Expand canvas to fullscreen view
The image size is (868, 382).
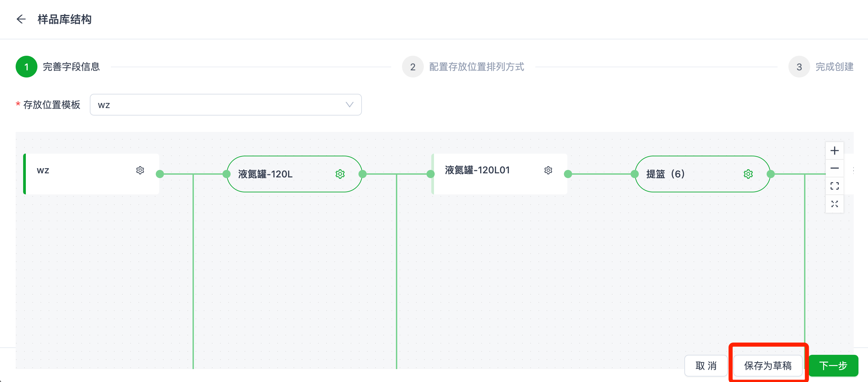tap(835, 204)
